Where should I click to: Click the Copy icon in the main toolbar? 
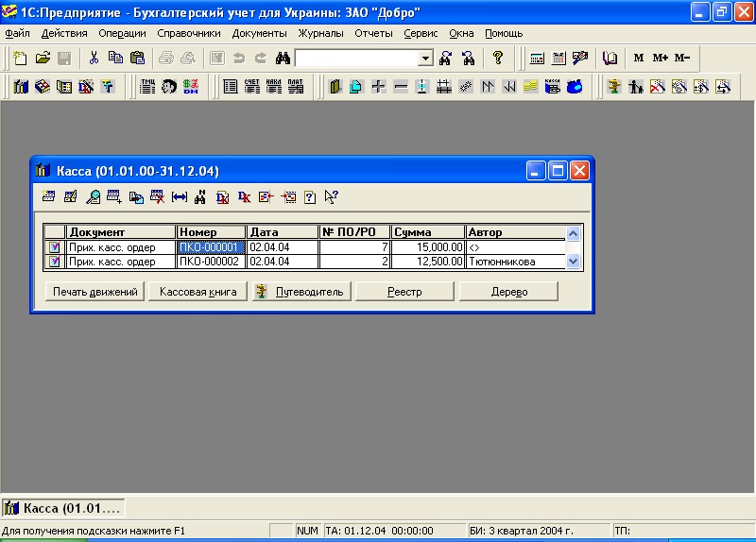point(115,59)
